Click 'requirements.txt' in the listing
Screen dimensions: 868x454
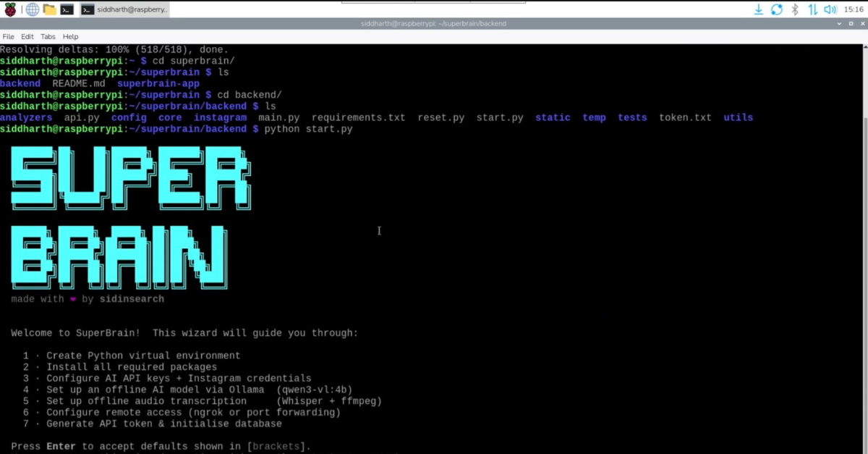coord(358,117)
